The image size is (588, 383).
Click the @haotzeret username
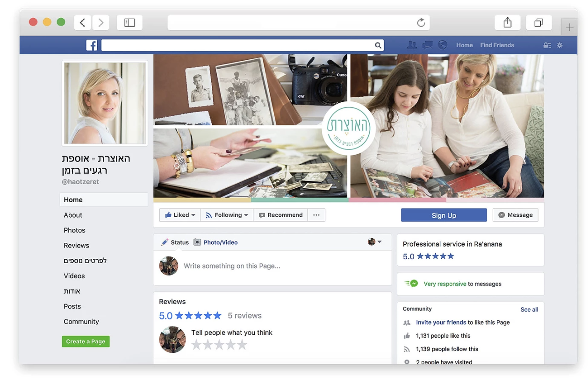(x=80, y=182)
